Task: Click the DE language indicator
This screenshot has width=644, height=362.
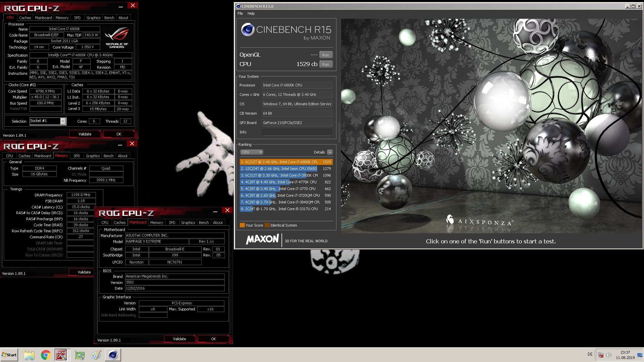Action: click(590, 354)
